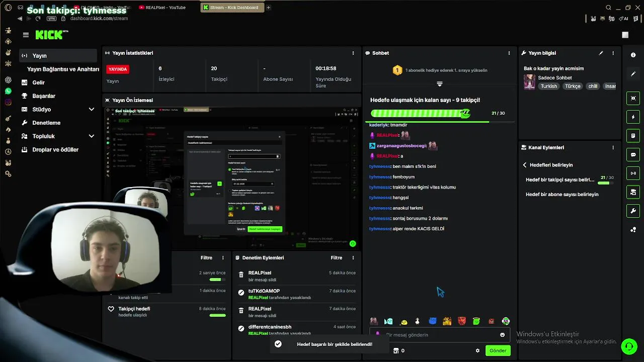This screenshot has height=362, width=644.
Task: Click the dashboard.kick.com address bar
Action: (x=99, y=19)
